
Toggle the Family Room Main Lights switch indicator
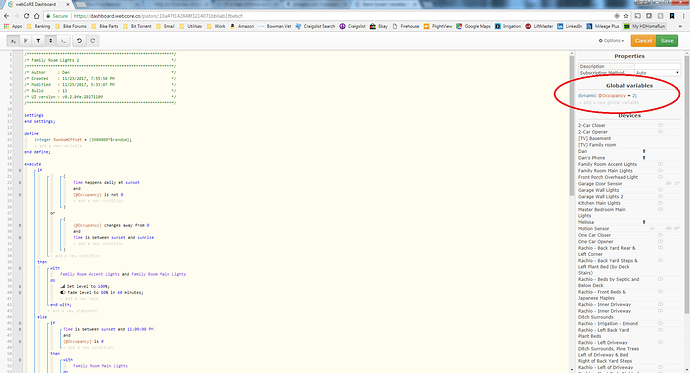660,171
